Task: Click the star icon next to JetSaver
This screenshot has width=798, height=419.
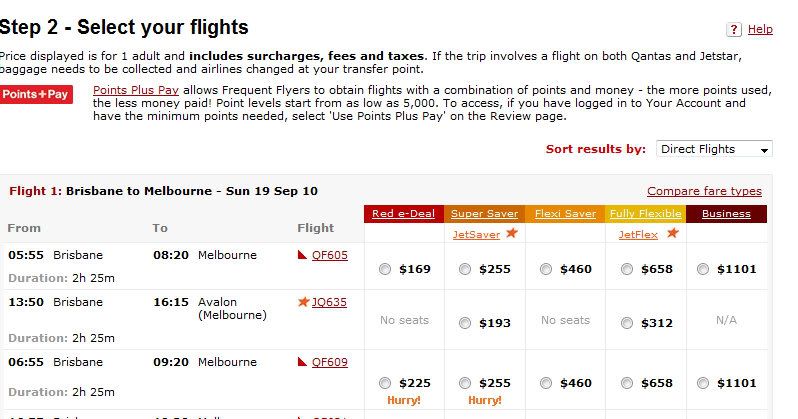Action: click(511, 233)
